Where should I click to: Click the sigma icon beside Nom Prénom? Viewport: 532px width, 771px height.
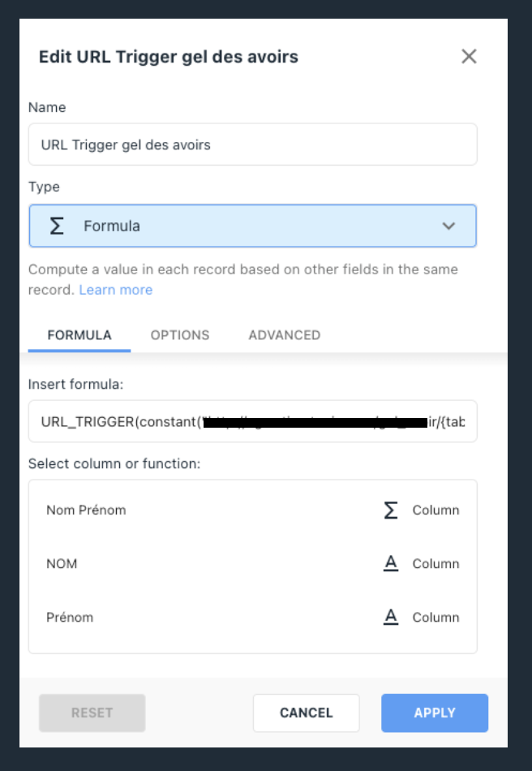(x=391, y=510)
